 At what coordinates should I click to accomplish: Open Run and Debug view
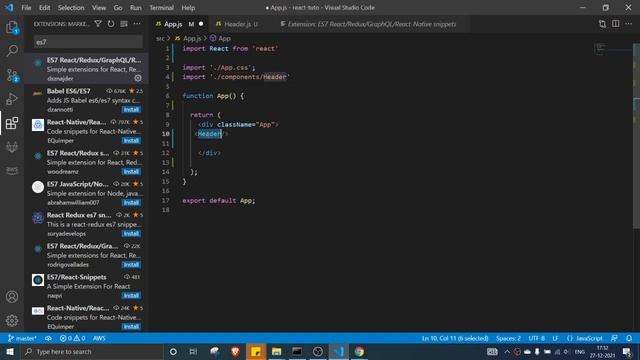point(12,99)
